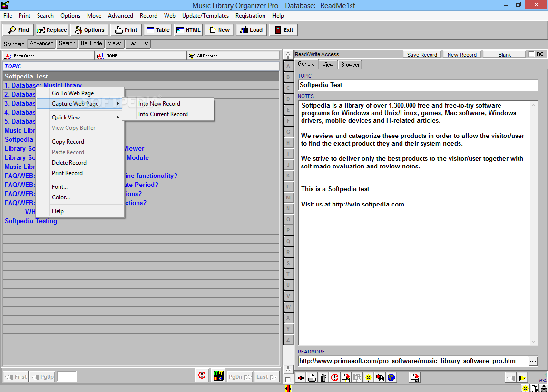
Task: Click the Exit toolbar button
Action: pos(284,30)
